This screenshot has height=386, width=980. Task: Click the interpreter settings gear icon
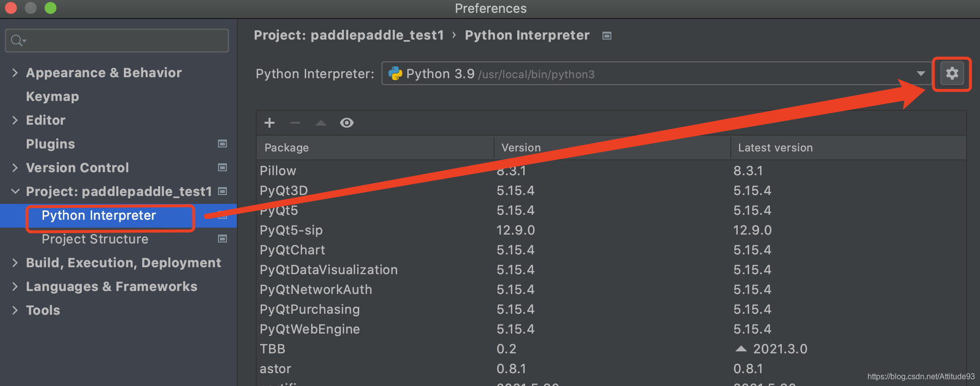pyautogui.click(x=952, y=74)
